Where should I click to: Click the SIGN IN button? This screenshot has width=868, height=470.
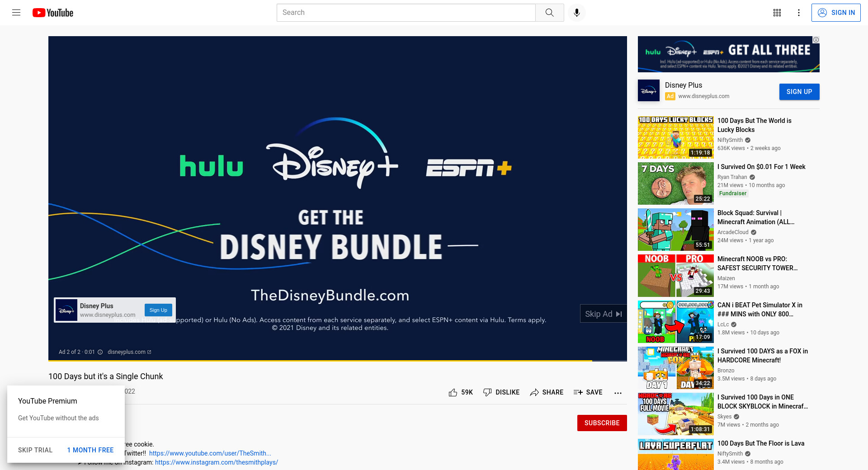click(836, 13)
